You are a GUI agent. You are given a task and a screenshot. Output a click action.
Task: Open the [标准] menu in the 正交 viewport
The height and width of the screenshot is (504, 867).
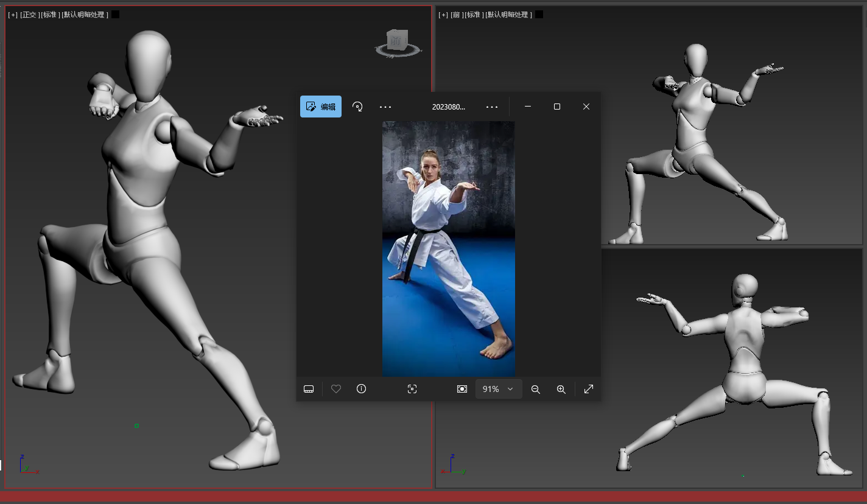point(50,15)
